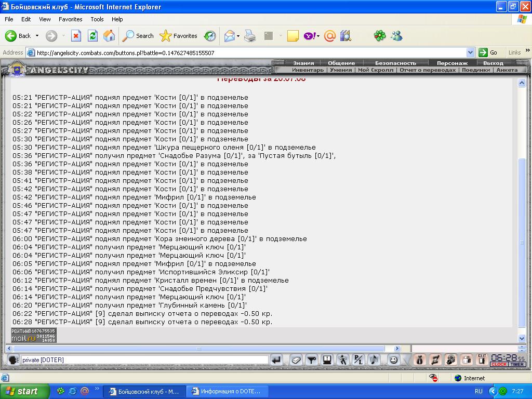Click the orange @ mail agent icon
532x399 pixels.
[x=330, y=36]
